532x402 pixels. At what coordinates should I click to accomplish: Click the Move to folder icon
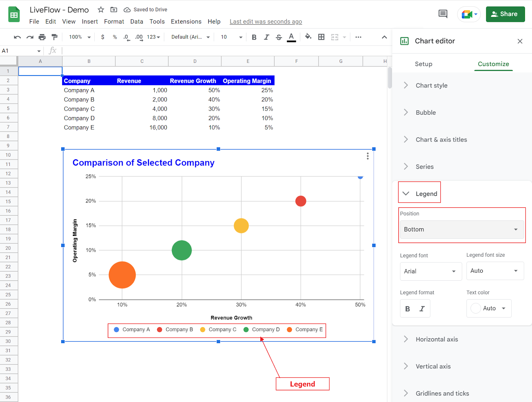(x=114, y=10)
